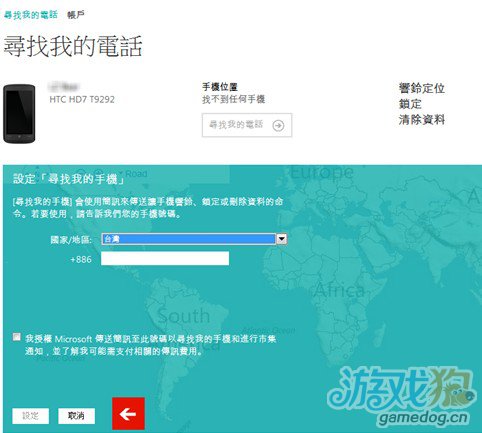Click the 找不到任何手機 status text
Image resolution: width=482 pixels, height=433 pixels.
(x=234, y=99)
